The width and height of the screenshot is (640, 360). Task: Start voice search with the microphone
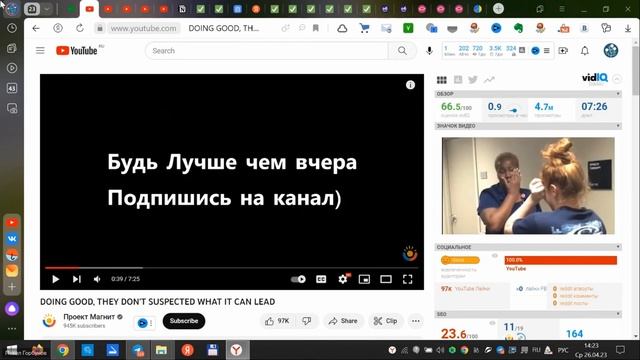(429, 51)
